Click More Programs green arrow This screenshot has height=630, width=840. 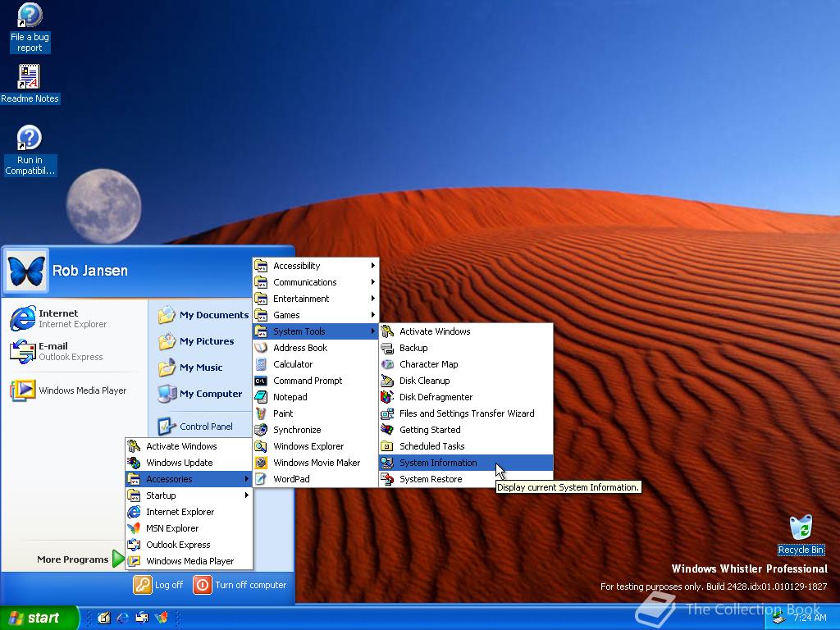(x=118, y=559)
